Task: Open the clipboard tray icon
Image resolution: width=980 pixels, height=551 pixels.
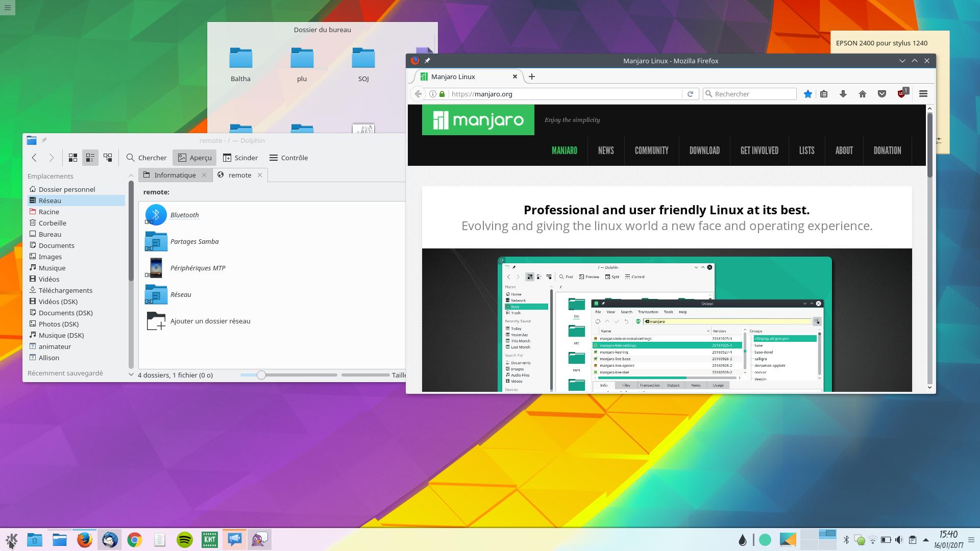Action: [913, 540]
